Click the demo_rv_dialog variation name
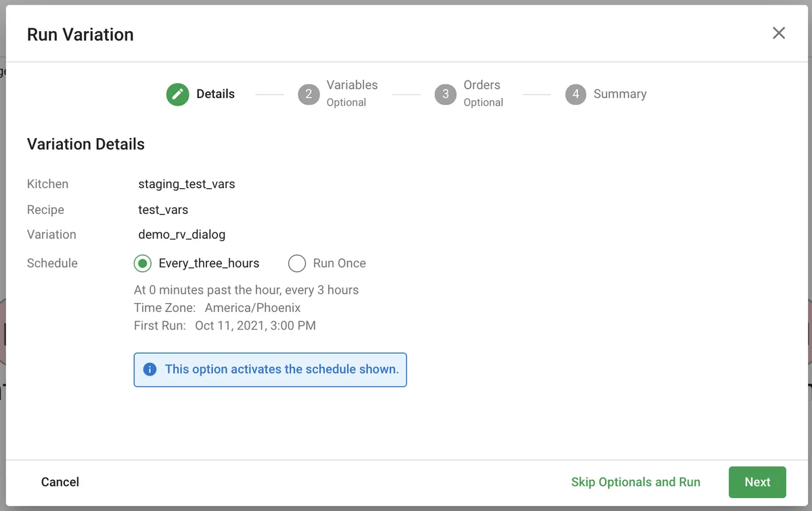 [181, 235]
